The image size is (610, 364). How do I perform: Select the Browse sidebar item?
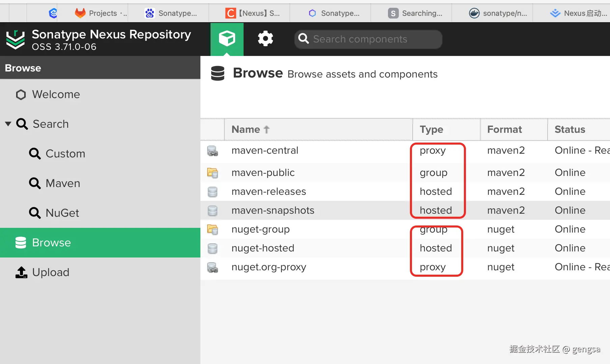pyautogui.click(x=100, y=243)
